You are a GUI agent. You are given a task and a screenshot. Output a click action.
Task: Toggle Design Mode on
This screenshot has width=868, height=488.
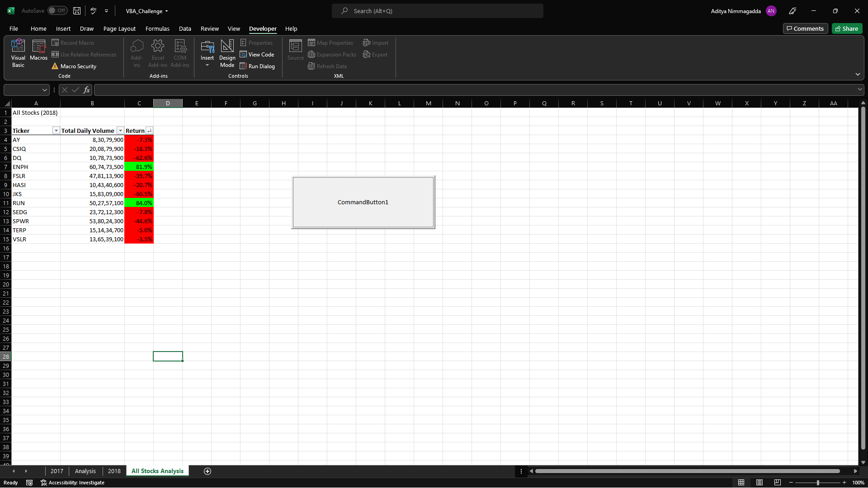(227, 52)
